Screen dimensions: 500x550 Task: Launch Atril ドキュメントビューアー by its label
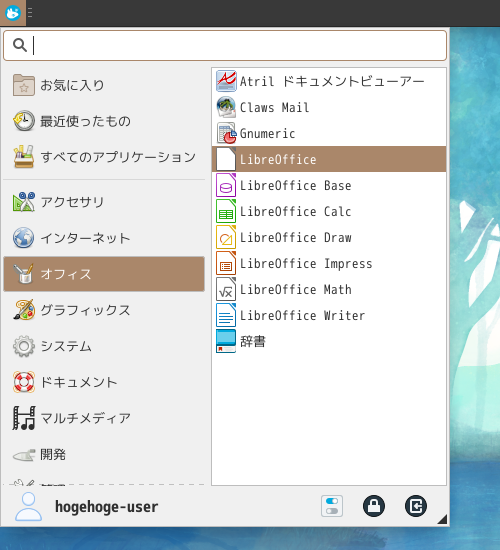click(332, 81)
